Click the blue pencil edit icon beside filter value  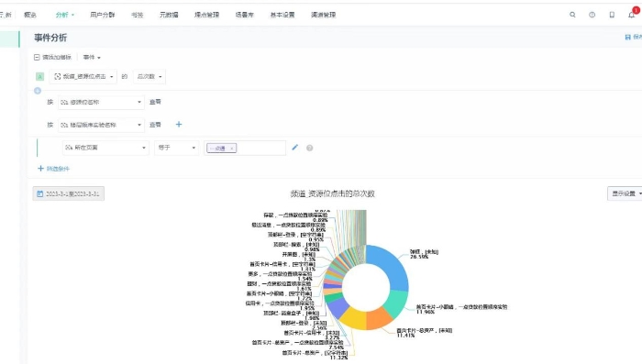tap(294, 148)
